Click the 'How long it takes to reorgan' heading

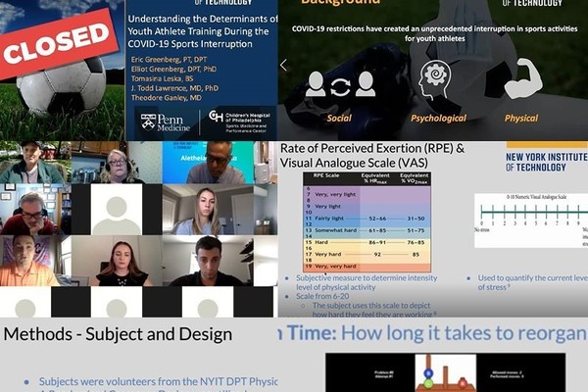(x=465, y=333)
